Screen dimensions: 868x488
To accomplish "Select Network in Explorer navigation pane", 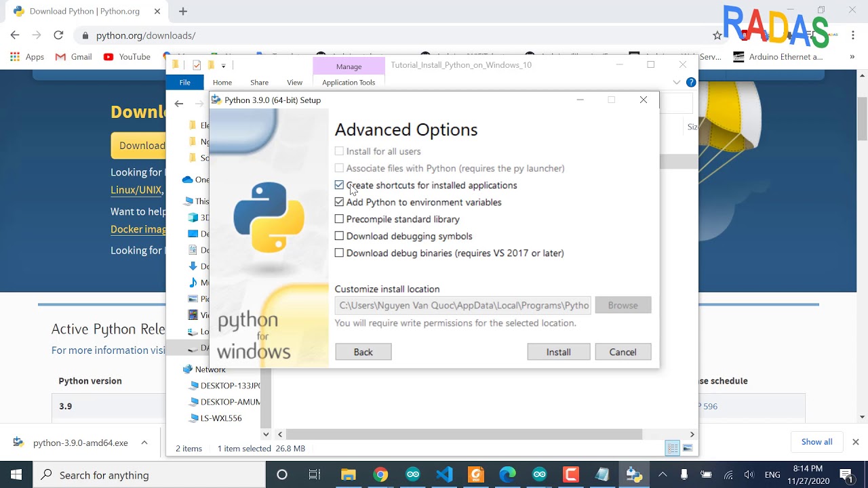I will tap(210, 369).
